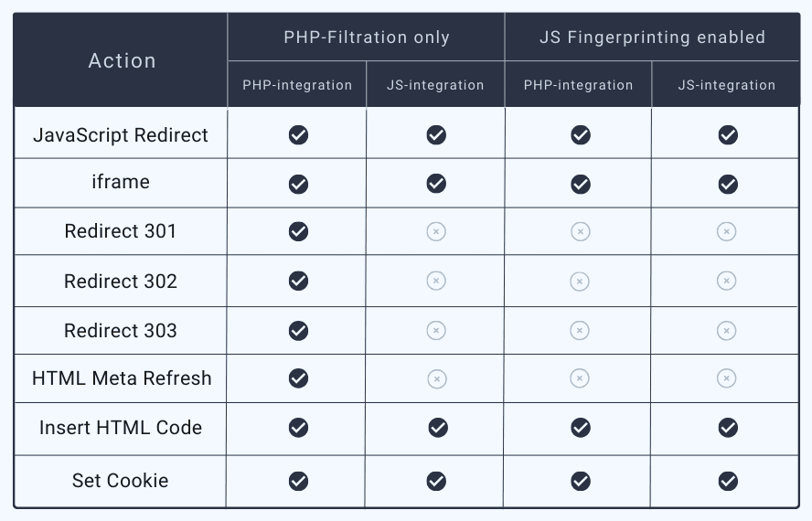Click Redirect 301 cross in the last column

[726, 232]
